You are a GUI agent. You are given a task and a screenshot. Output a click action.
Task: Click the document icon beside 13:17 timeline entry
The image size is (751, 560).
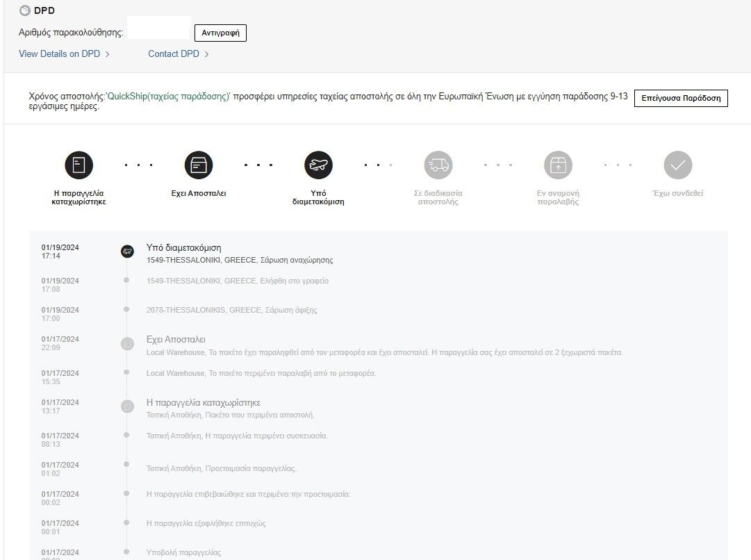127,406
